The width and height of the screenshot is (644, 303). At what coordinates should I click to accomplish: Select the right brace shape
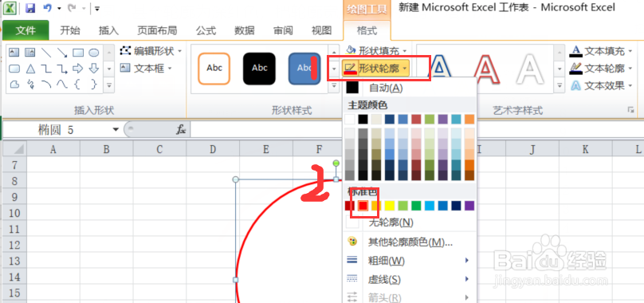point(94,85)
